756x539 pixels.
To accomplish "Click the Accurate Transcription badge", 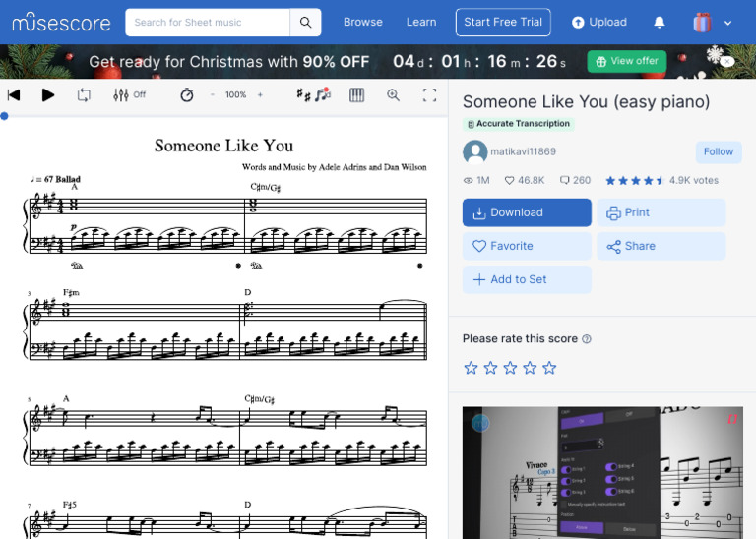I will point(519,124).
